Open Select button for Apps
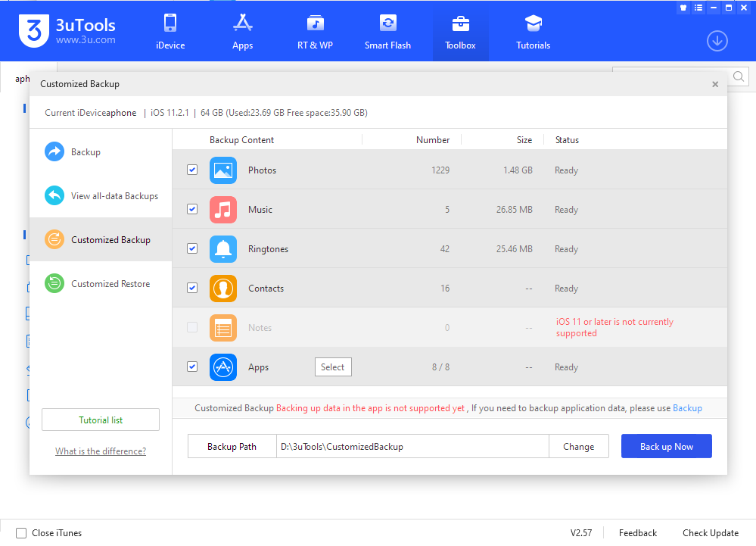This screenshot has width=756, height=546. tap(333, 367)
